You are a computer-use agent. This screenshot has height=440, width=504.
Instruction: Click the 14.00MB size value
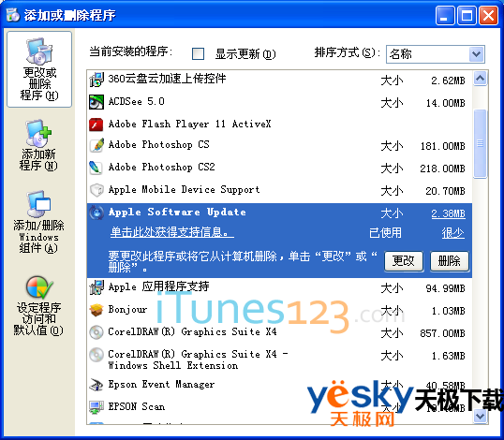point(446,103)
